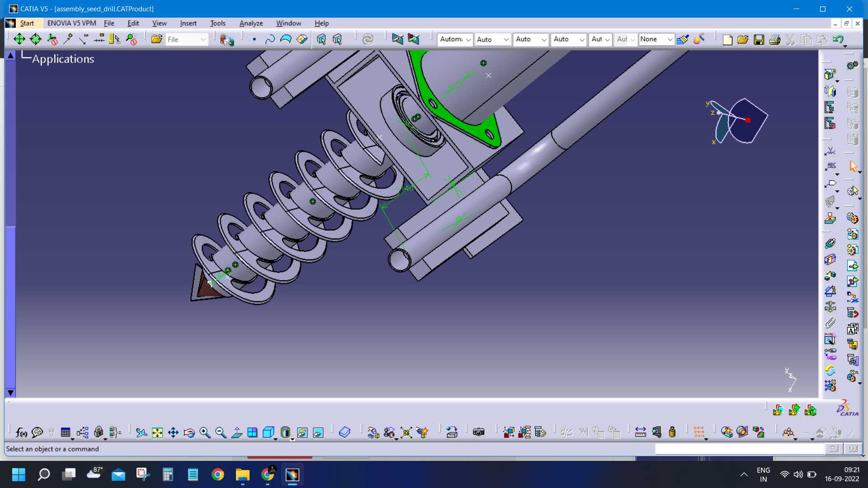
Task: Open the ENOVIA V5 VPM menu
Action: pyautogui.click(x=71, y=23)
